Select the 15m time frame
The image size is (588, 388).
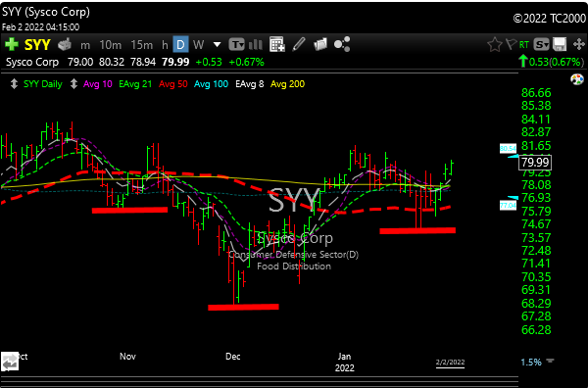click(x=142, y=45)
